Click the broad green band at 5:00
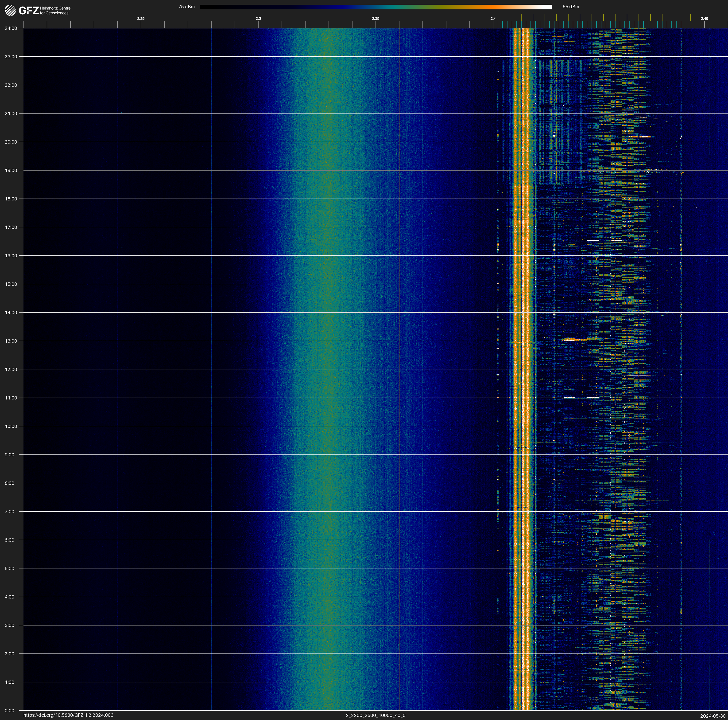 pyautogui.click(x=328, y=568)
